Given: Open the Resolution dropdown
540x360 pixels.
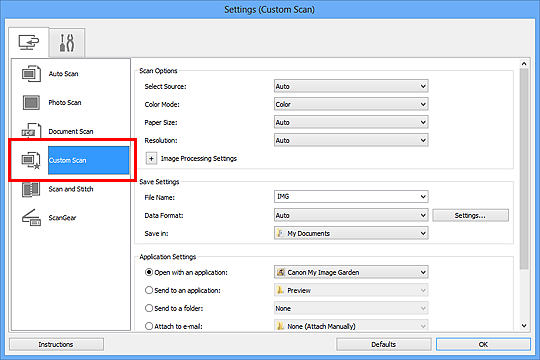Looking at the screenshot, I should pos(351,140).
